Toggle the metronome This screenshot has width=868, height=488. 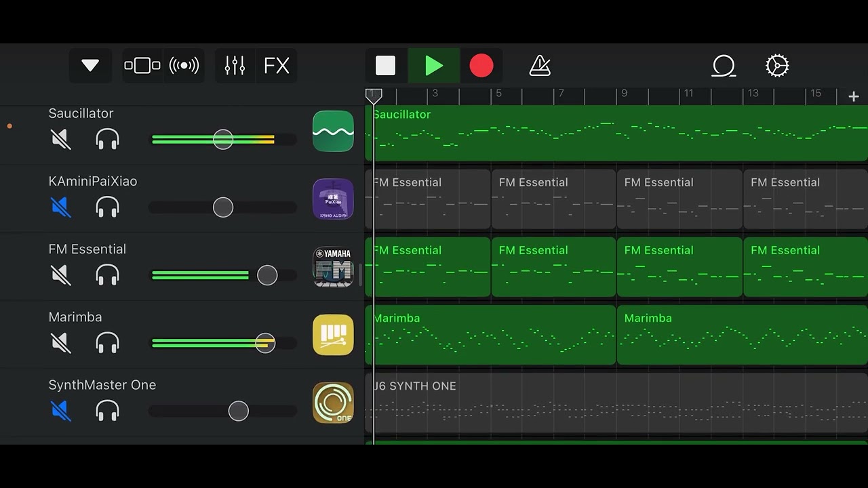[x=540, y=66]
